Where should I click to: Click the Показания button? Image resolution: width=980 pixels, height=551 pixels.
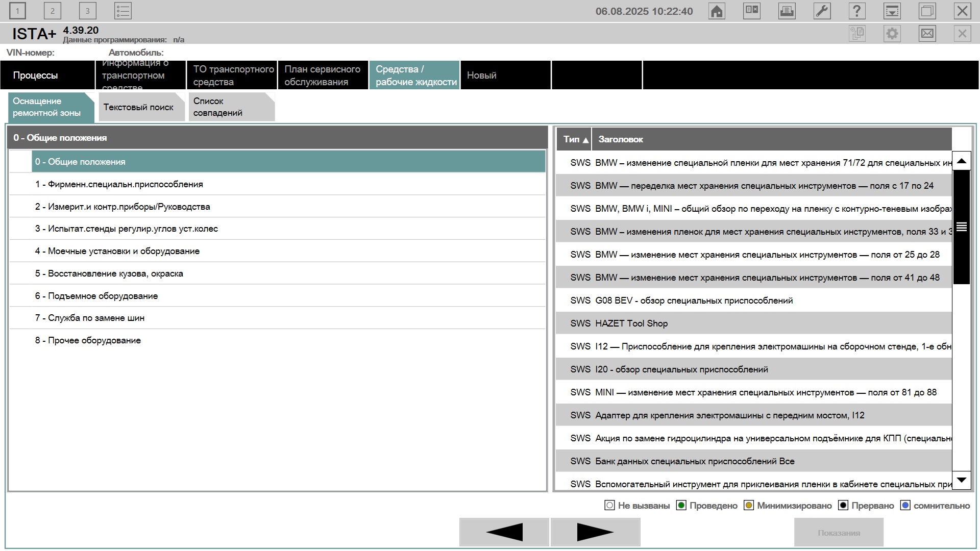pos(839,533)
